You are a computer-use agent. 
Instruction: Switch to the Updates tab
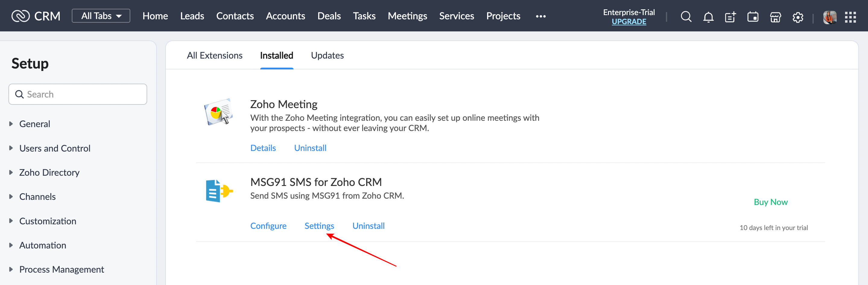pyautogui.click(x=327, y=55)
